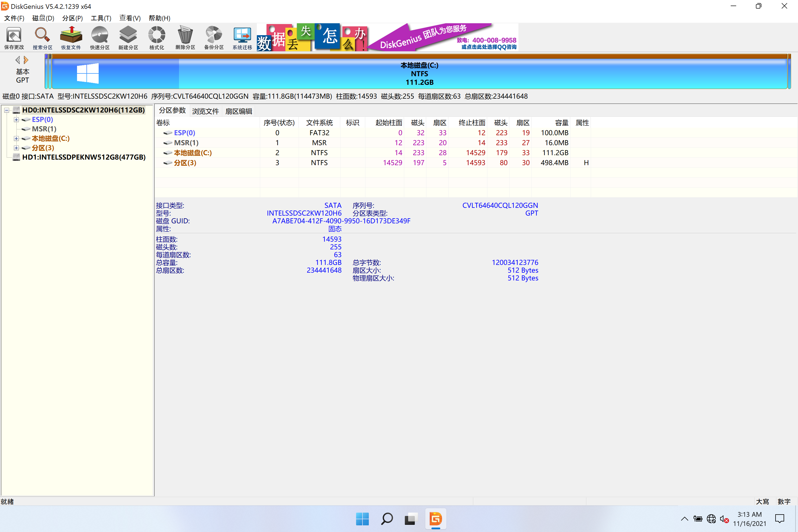Screen dimensions: 798x532
Task: Start Quick Partition (快速分区)
Action: coord(100,38)
